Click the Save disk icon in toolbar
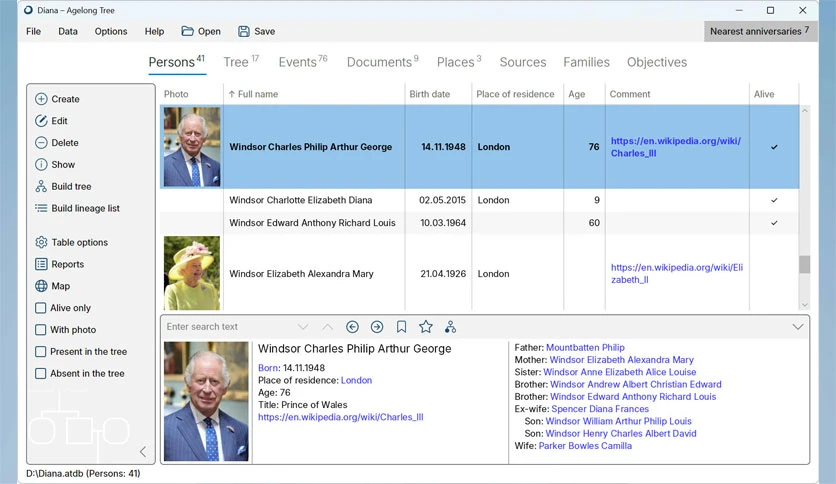836x484 pixels. [x=244, y=31]
